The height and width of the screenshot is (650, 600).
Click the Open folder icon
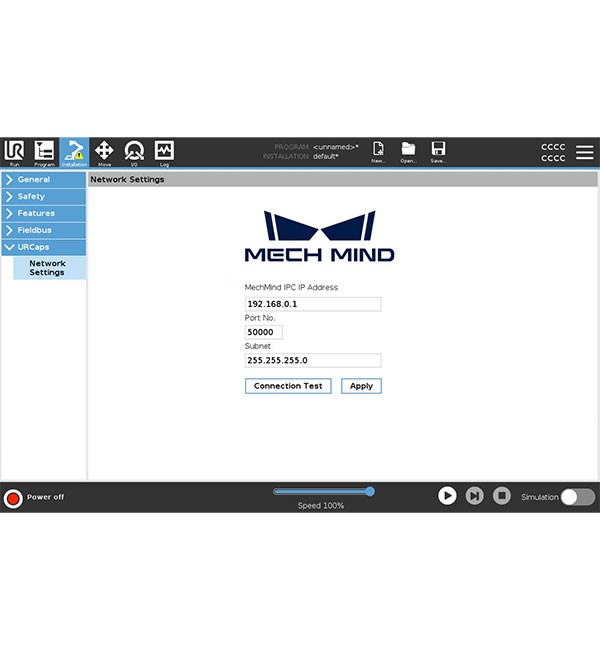pos(408,152)
